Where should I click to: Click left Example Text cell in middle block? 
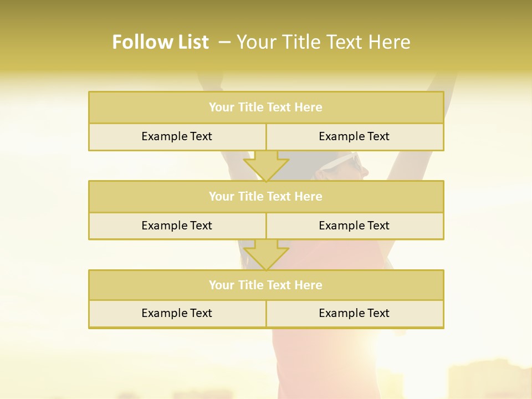177,226
